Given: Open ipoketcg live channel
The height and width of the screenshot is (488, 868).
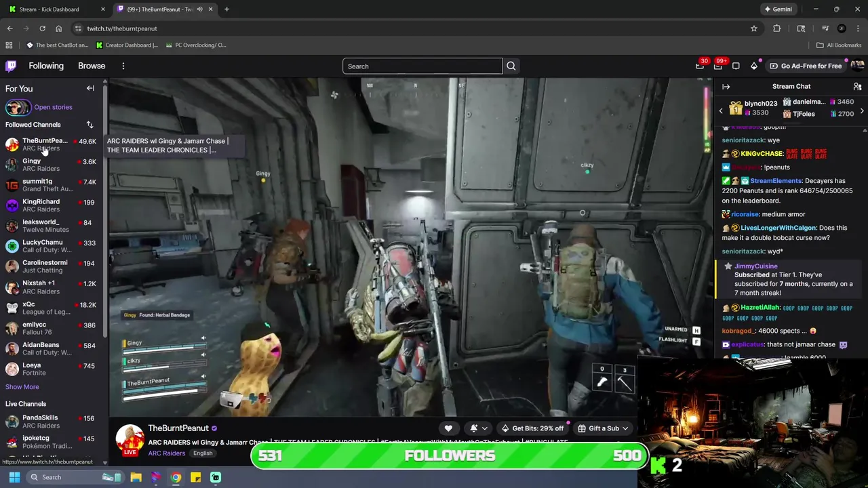Looking at the screenshot, I should click(x=52, y=442).
